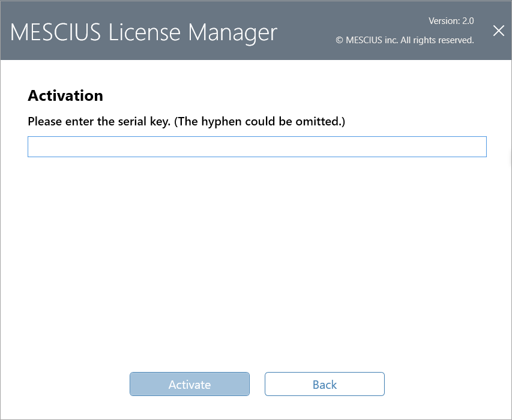
Task: Go back using the Back button
Action: pos(325,384)
